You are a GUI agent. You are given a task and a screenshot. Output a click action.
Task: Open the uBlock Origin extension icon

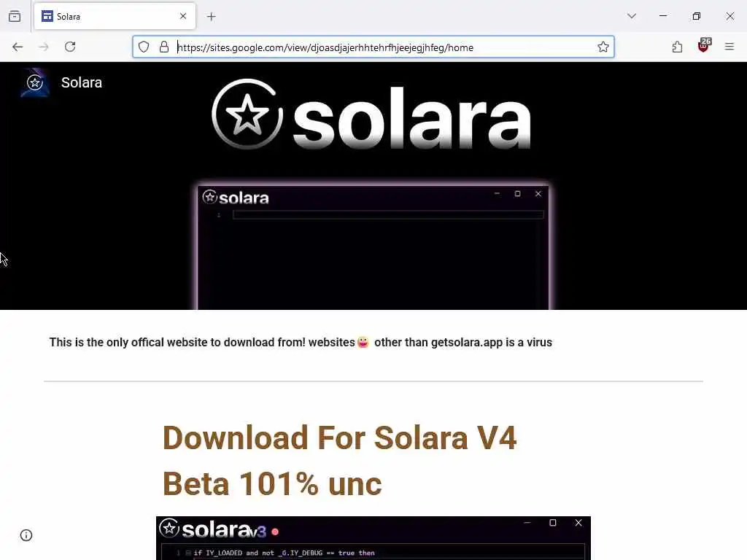click(704, 46)
